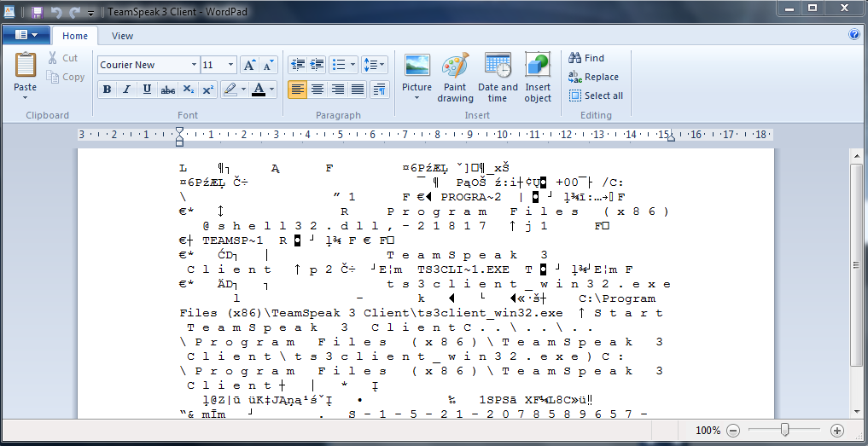
Task: Open the Paragraph settings dialog icon
Action: 379,90
